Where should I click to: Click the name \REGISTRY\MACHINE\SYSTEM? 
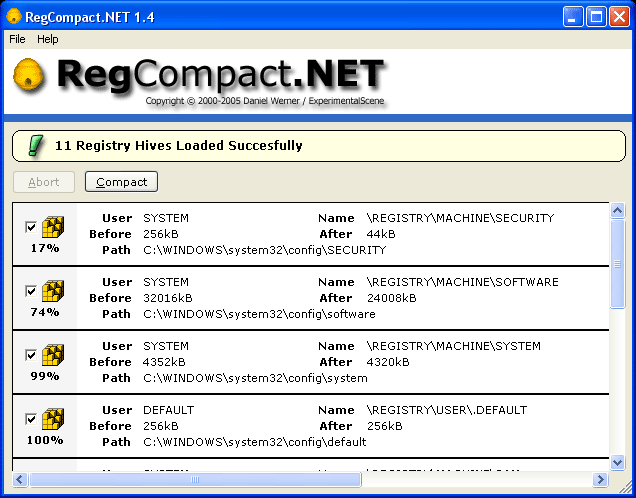tap(453, 346)
